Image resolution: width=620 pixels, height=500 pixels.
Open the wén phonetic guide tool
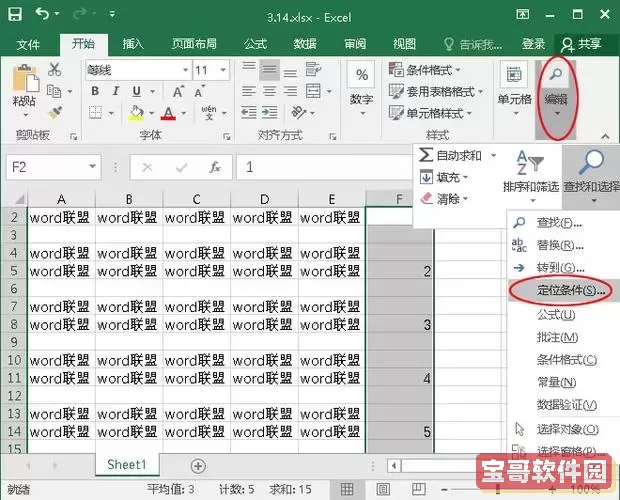[x=209, y=113]
